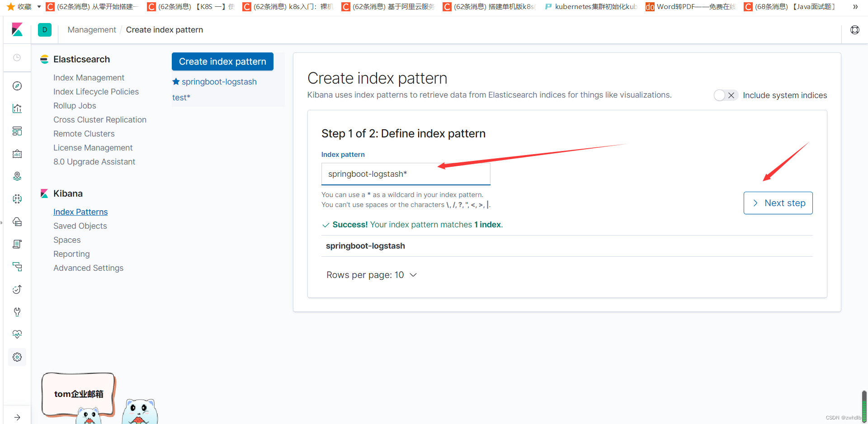The height and width of the screenshot is (424, 868).
Task: Select the test* index pattern
Action: [181, 98]
